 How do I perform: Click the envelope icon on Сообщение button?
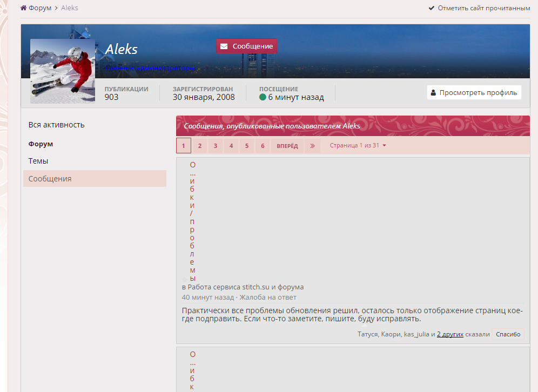point(224,46)
